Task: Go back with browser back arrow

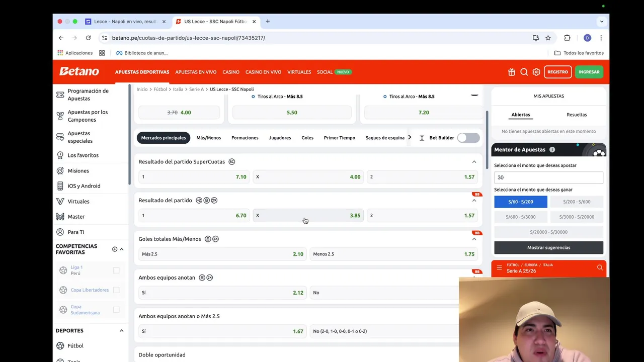Action: (61, 38)
